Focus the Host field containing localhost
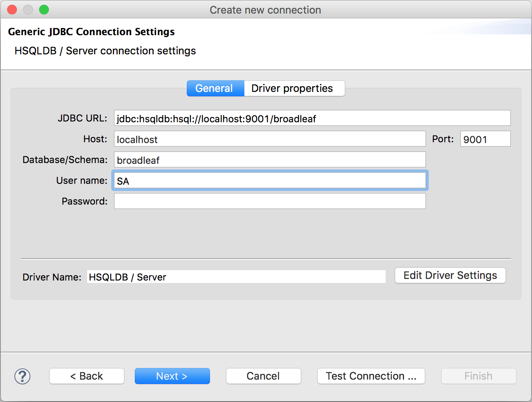 [x=270, y=139]
